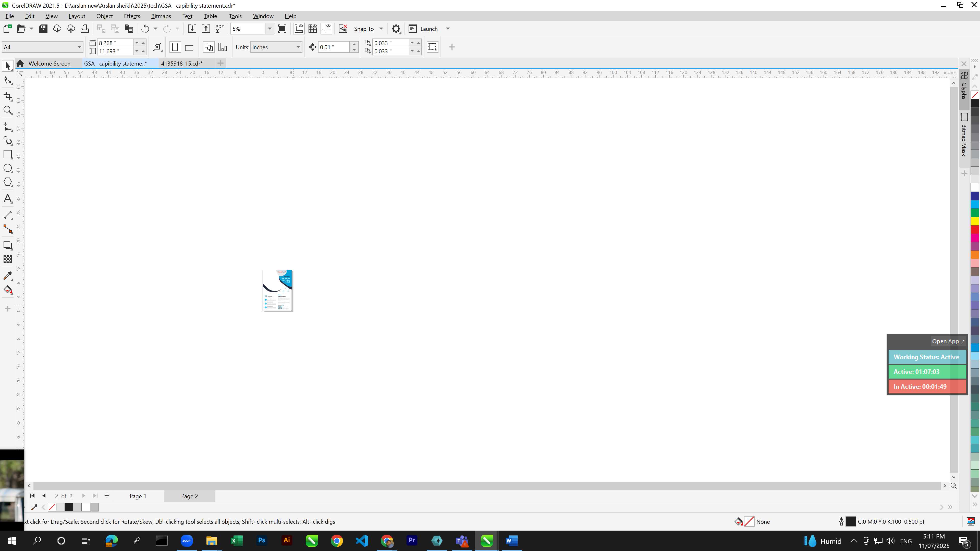Select the Crop tool
This screenshot has width=980, height=551.
(x=8, y=97)
